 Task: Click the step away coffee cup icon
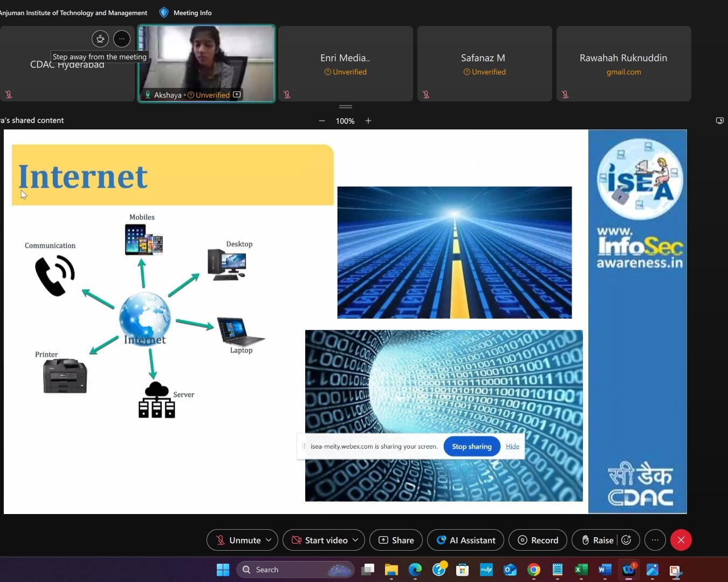[x=100, y=39]
